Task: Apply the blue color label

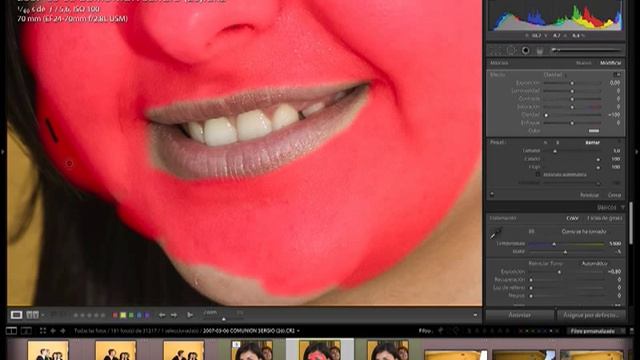Action: (139, 315)
